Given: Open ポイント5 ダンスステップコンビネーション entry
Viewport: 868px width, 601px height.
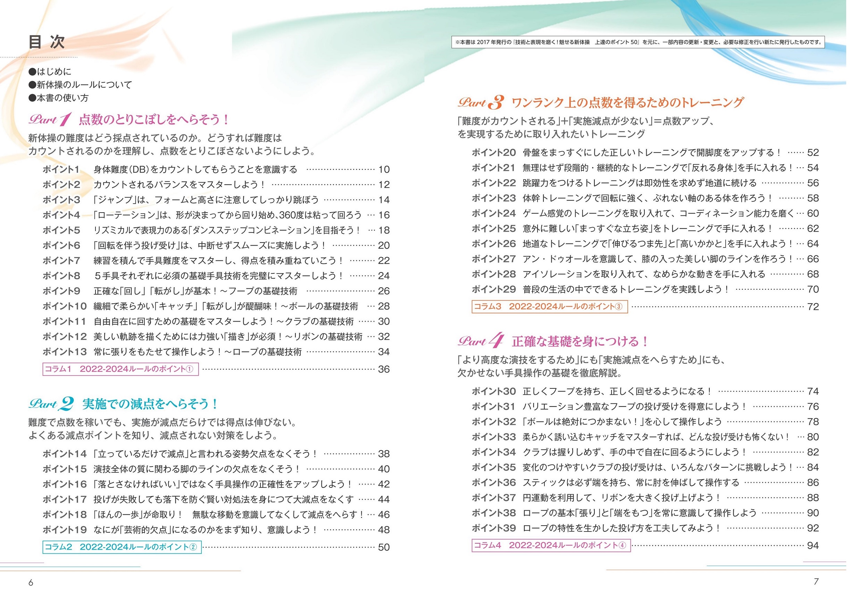Looking at the screenshot, I should 216,230.
